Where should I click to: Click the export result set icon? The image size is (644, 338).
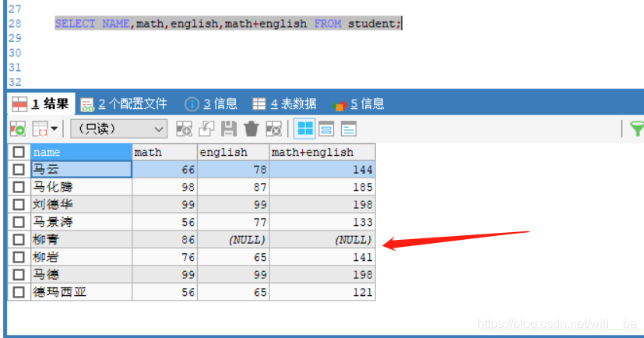coord(18,129)
